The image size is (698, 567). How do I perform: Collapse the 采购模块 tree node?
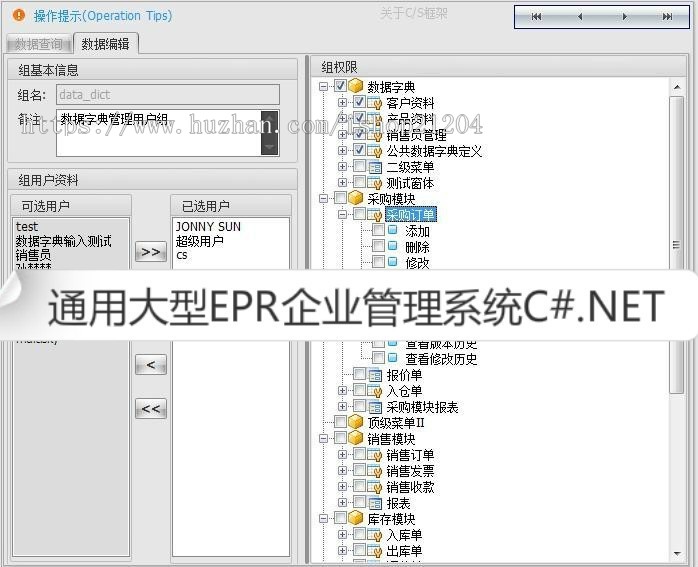coord(324,198)
